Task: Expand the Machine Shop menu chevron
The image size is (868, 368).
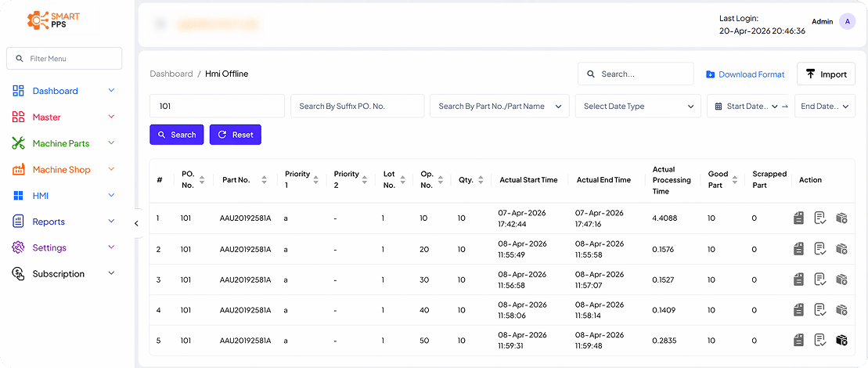Action: click(x=111, y=169)
